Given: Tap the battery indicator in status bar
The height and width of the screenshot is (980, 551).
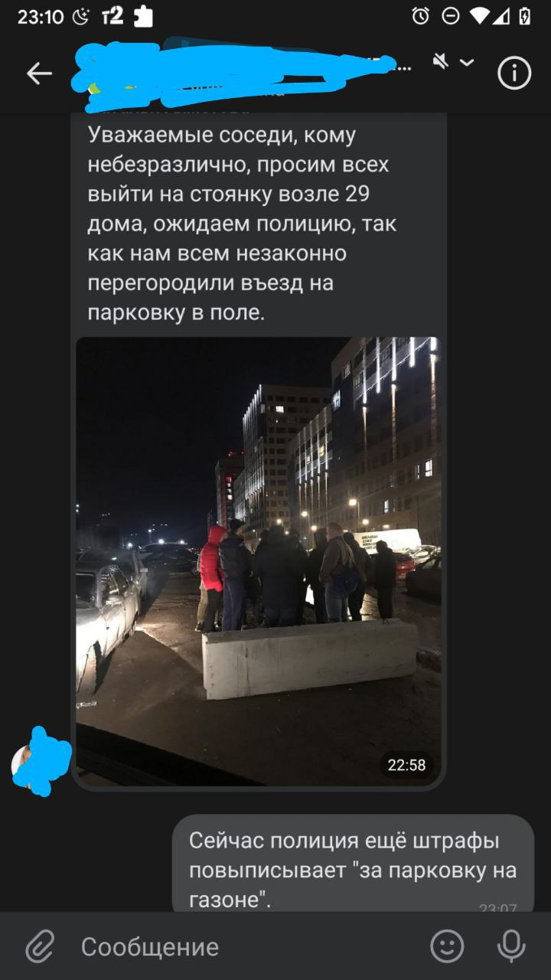Looking at the screenshot, I should 525,16.
